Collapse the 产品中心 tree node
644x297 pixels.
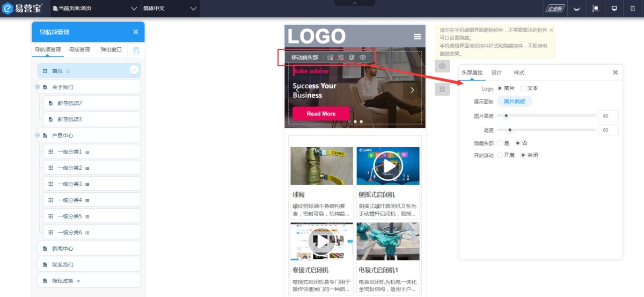pos(38,135)
